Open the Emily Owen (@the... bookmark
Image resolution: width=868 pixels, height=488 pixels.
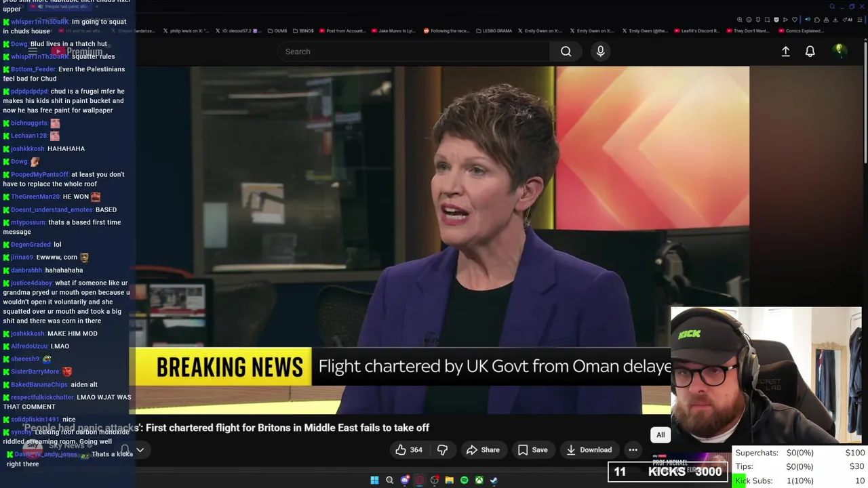click(645, 31)
